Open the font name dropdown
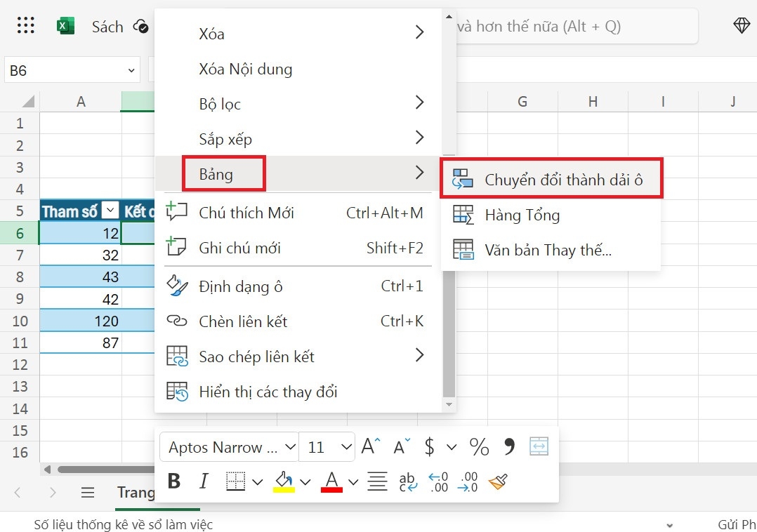757x532 pixels. click(x=290, y=446)
